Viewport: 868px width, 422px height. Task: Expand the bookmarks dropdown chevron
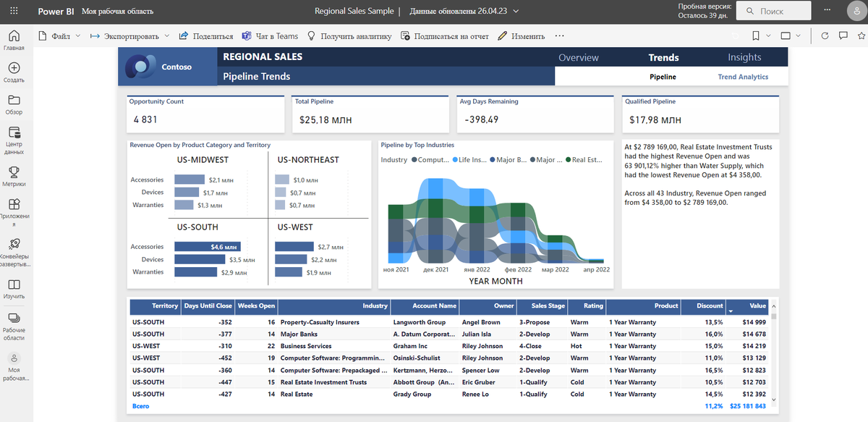click(768, 35)
